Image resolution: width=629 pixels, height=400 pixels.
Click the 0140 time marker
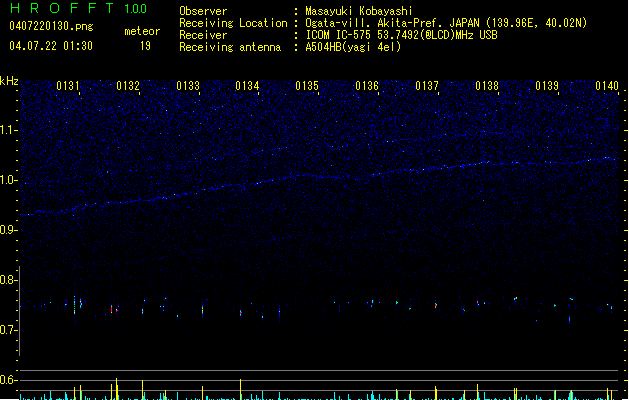(x=606, y=86)
